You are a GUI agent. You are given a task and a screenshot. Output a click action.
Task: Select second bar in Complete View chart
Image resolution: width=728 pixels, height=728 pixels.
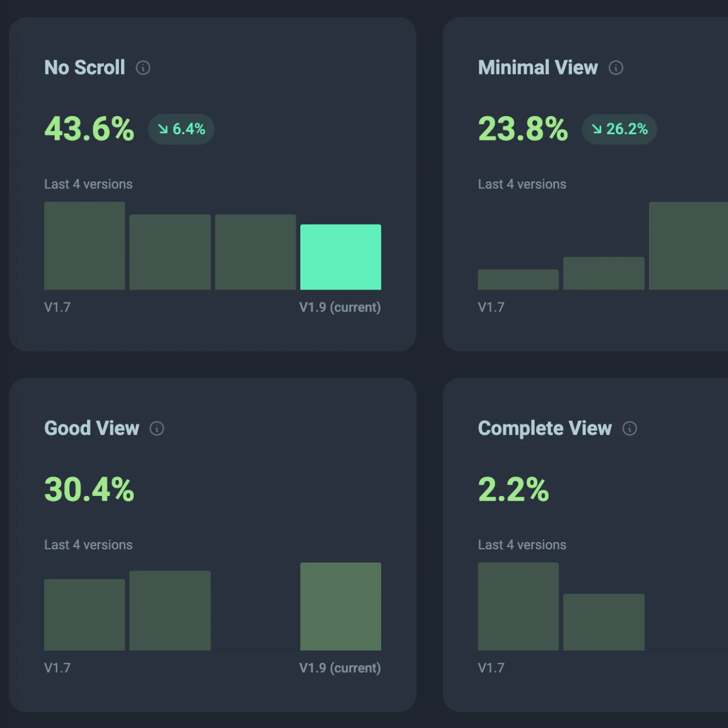603,622
